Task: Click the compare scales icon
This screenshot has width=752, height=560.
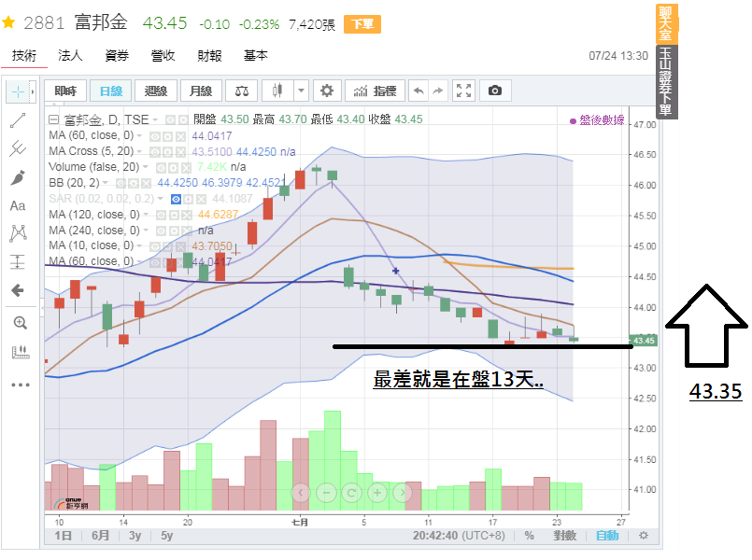Action: 242,91
